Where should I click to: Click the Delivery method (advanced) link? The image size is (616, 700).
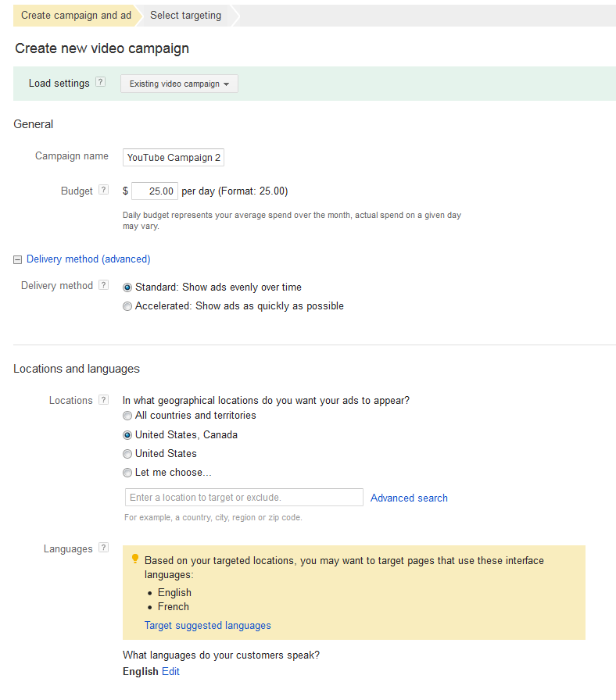point(88,259)
